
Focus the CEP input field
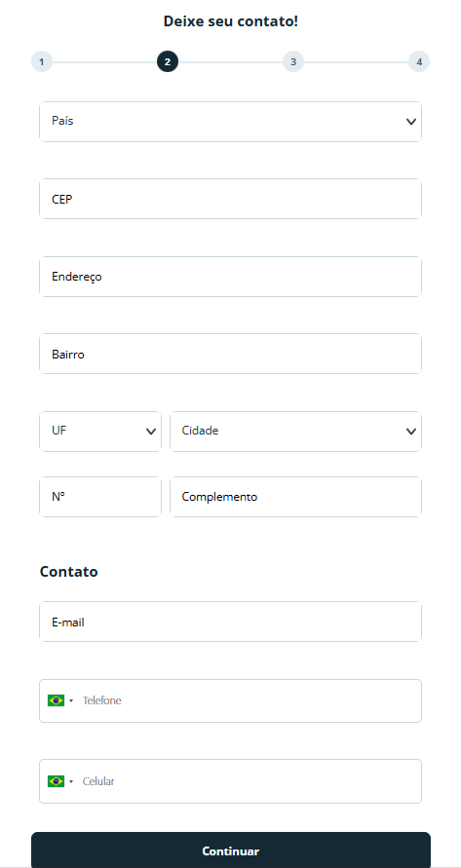pyautogui.click(x=230, y=199)
